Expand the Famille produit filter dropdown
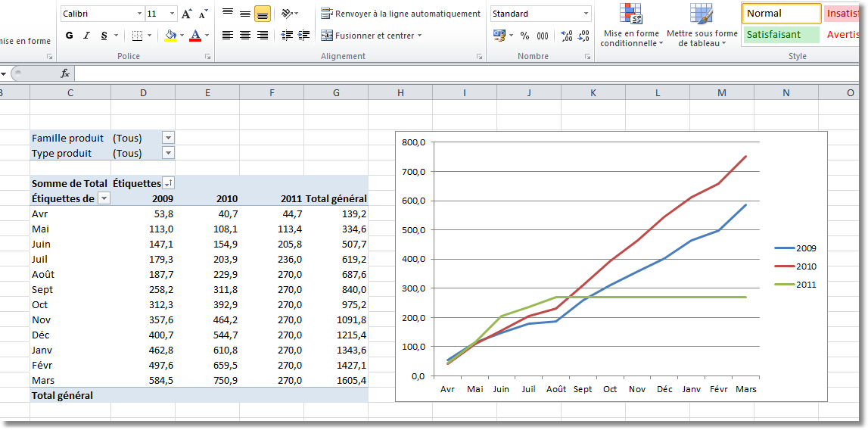The image size is (868, 430). click(x=168, y=138)
